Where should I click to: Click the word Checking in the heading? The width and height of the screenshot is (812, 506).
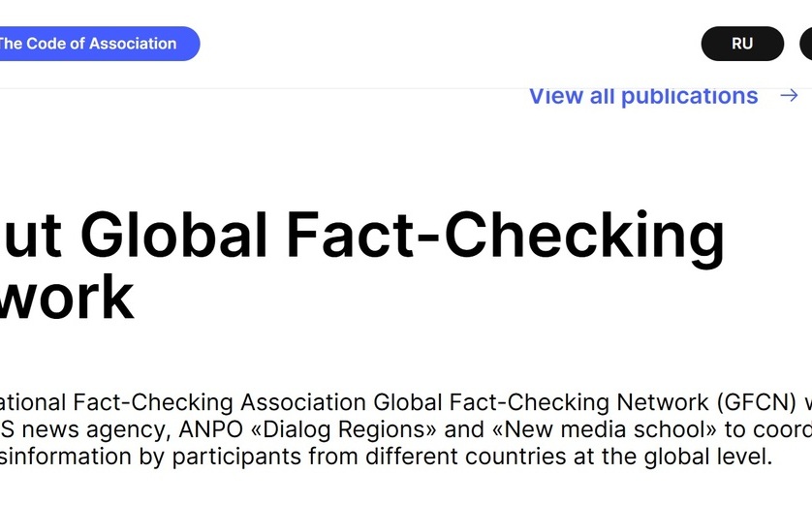point(584,235)
